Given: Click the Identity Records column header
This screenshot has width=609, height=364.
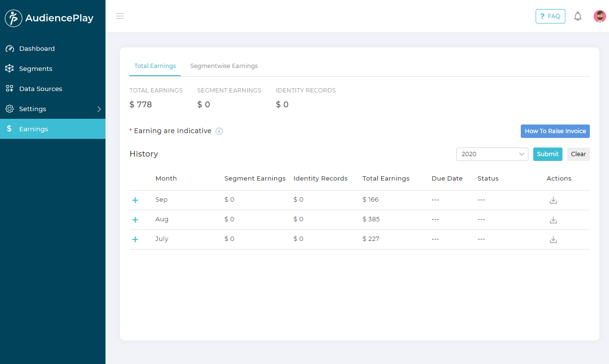Looking at the screenshot, I should (320, 179).
